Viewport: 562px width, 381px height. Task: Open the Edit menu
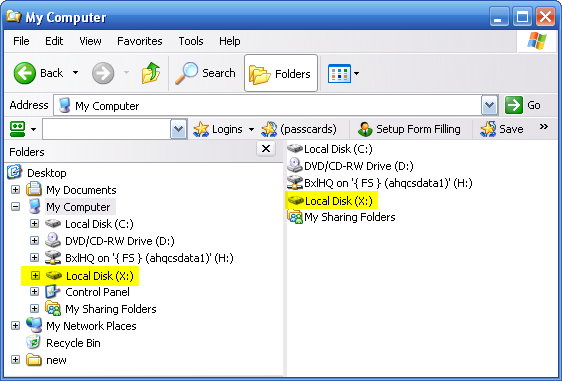point(54,41)
